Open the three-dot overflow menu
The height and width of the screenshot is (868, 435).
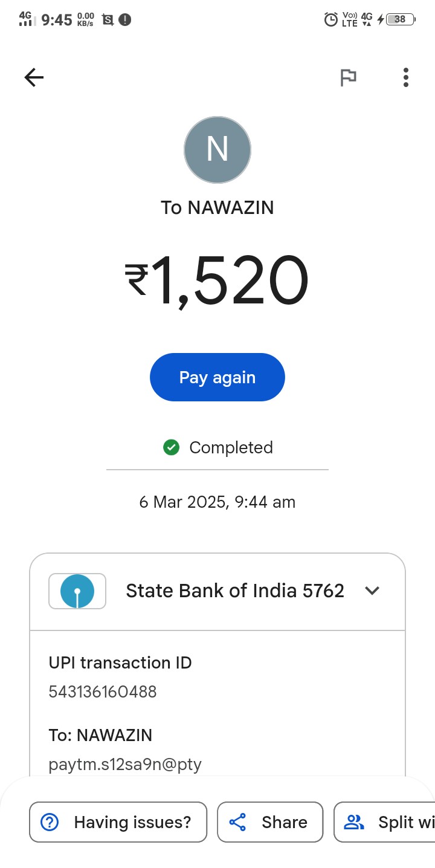coord(405,77)
